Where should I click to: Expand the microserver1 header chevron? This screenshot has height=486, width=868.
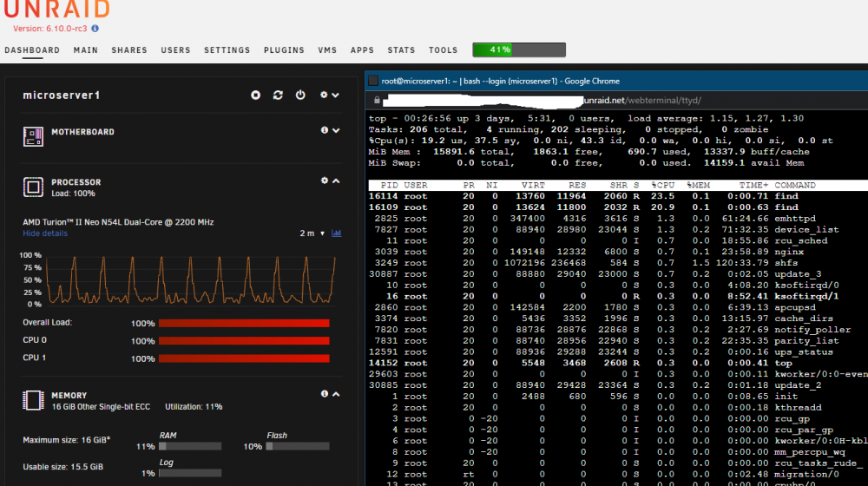(335, 95)
